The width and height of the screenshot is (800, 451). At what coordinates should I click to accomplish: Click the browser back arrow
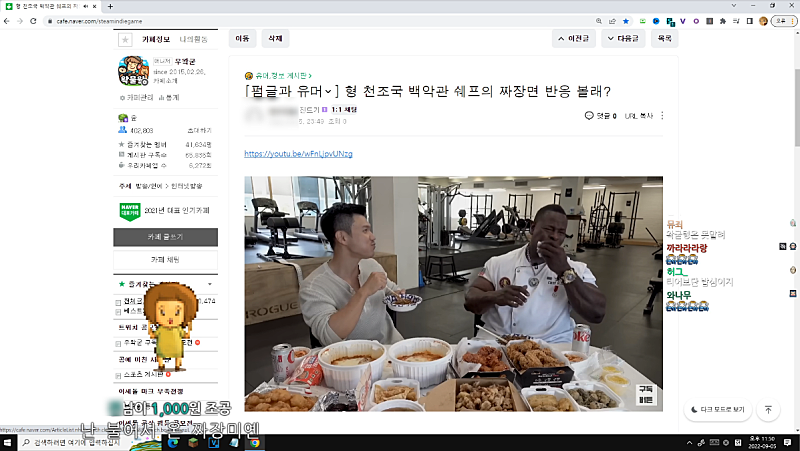(x=6, y=21)
